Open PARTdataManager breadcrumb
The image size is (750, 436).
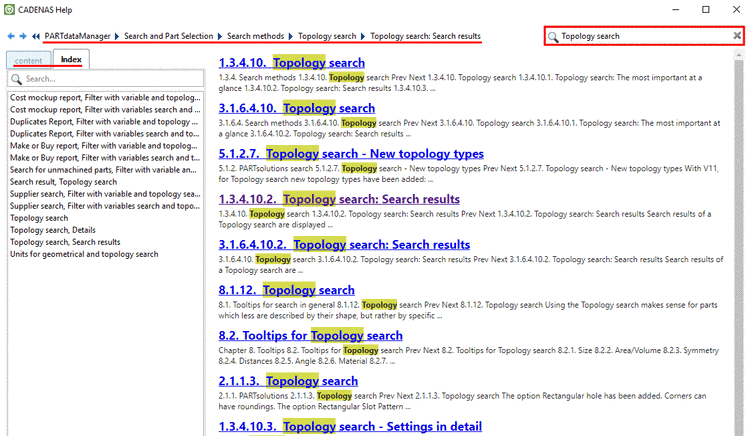tap(77, 36)
